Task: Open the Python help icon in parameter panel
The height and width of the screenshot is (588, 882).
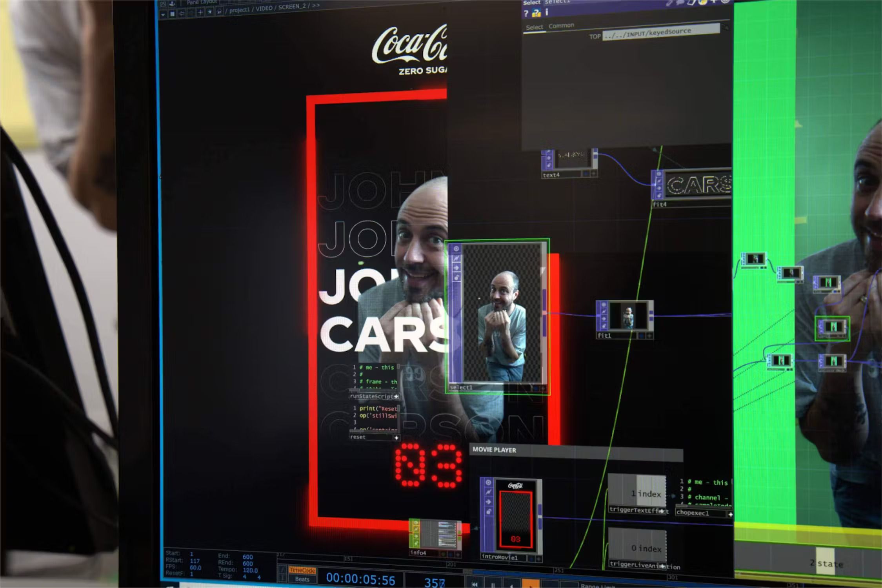Action: [x=536, y=13]
